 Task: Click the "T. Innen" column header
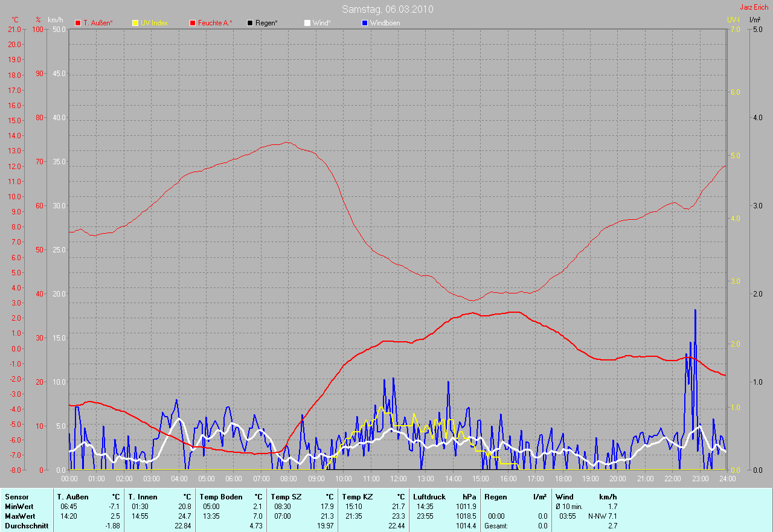point(143,497)
